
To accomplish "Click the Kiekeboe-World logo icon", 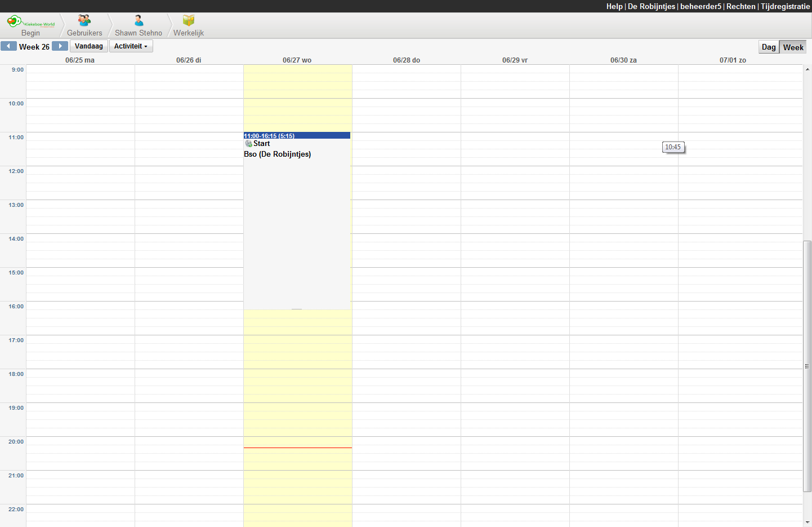I will tap(15, 21).
